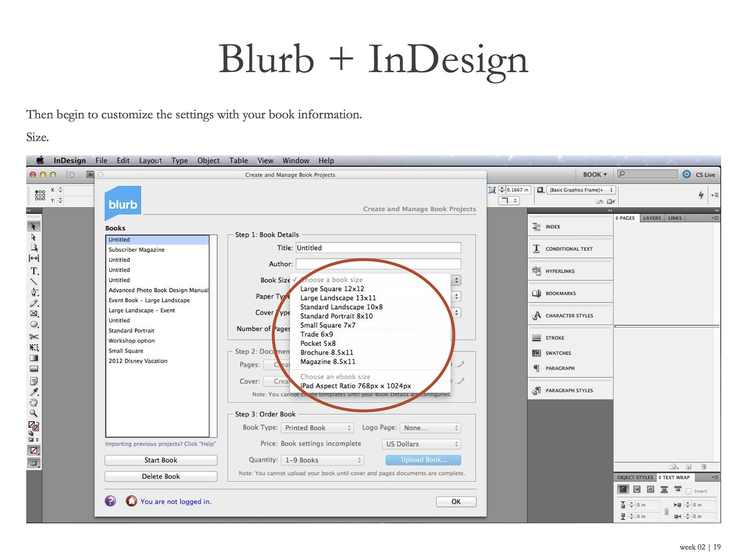Click the Fill and Stroke color swatch
The width and height of the screenshot is (747, 560).
33,427
